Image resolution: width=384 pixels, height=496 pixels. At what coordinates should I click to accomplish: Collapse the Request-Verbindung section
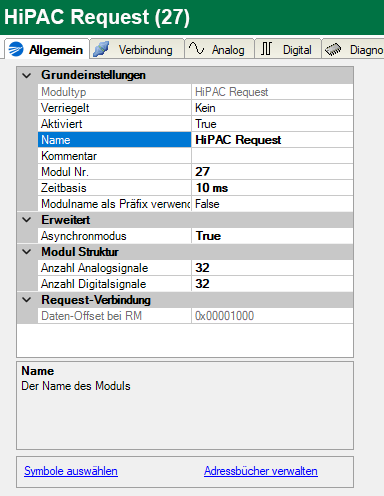(x=27, y=300)
